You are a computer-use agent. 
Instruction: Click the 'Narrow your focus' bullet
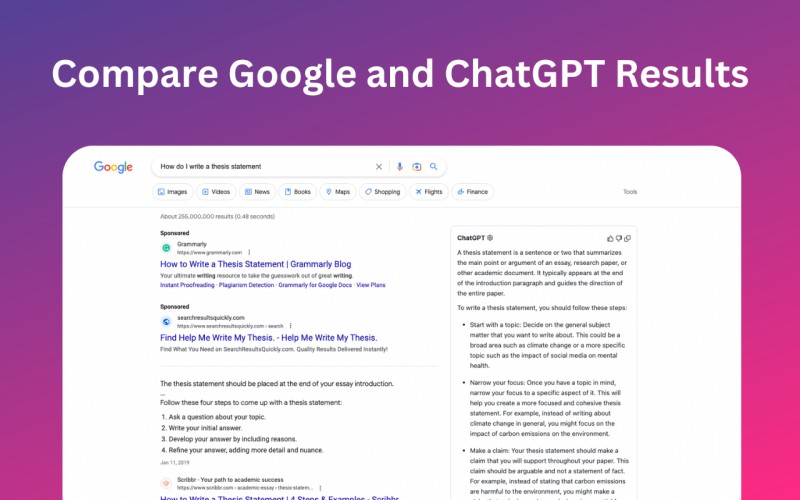[x=543, y=408]
